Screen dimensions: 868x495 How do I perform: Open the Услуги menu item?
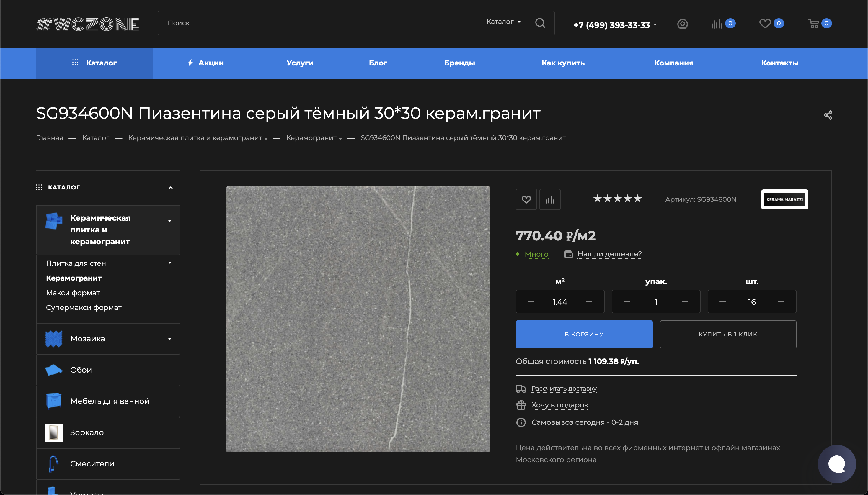pyautogui.click(x=300, y=63)
